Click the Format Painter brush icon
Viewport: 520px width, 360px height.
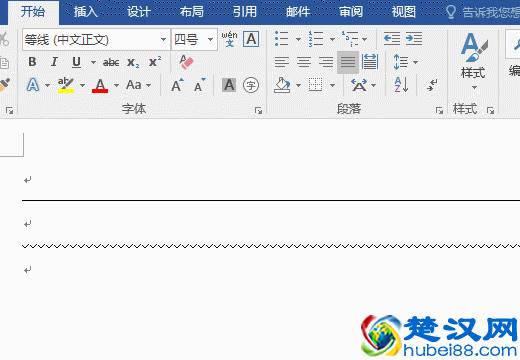pos(5,85)
